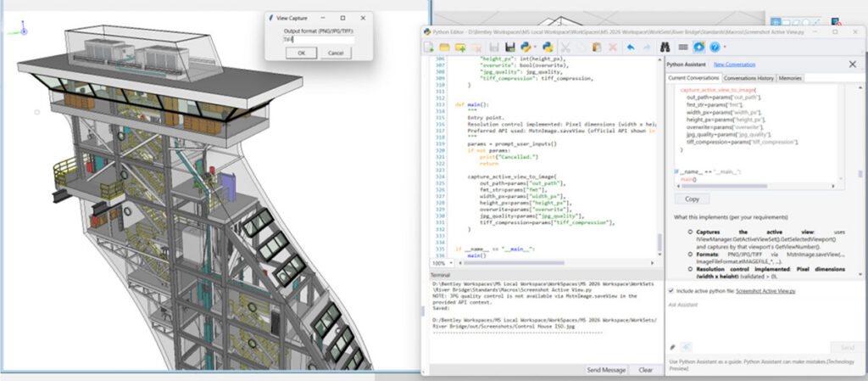The height and width of the screenshot is (381, 868).
Task: Run the script with the Python icon
Action: point(547,48)
